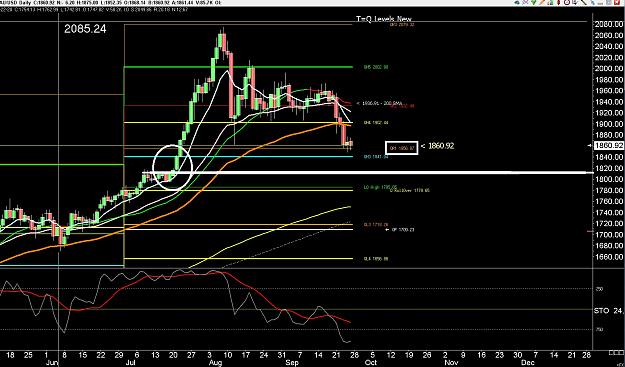
Task: Click the 1840.00 price axis label
Action: 609,157
